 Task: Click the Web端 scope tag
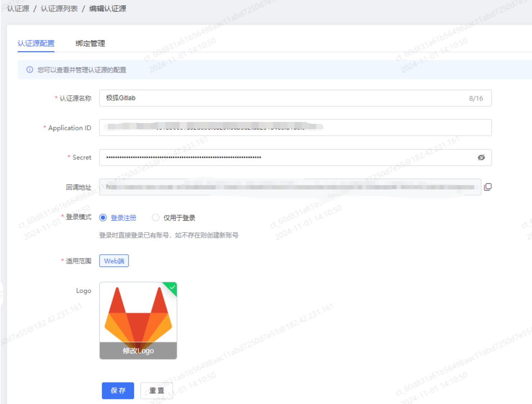click(114, 261)
